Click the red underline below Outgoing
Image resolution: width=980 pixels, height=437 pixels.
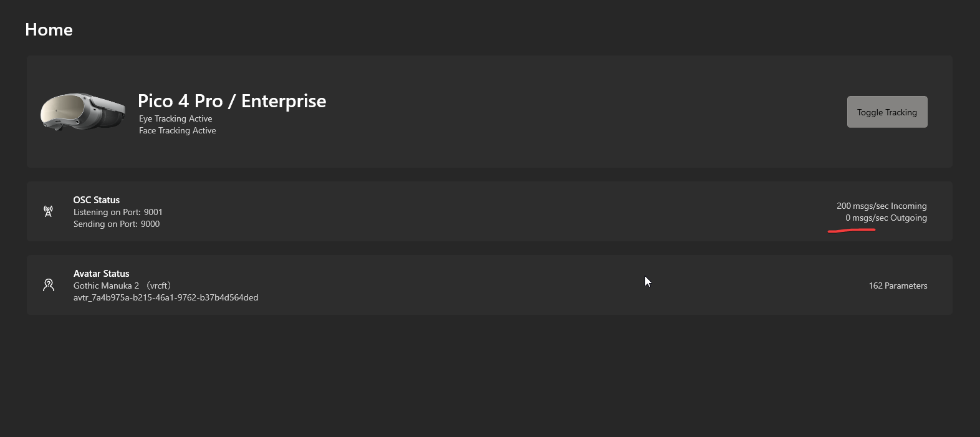(x=852, y=230)
